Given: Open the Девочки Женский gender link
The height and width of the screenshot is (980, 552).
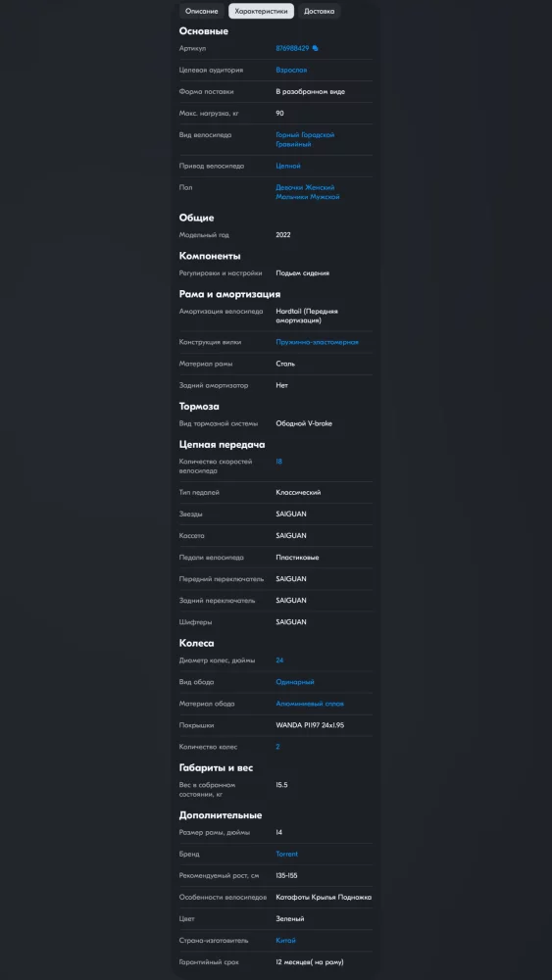Looking at the screenshot, I should [305, 187].
